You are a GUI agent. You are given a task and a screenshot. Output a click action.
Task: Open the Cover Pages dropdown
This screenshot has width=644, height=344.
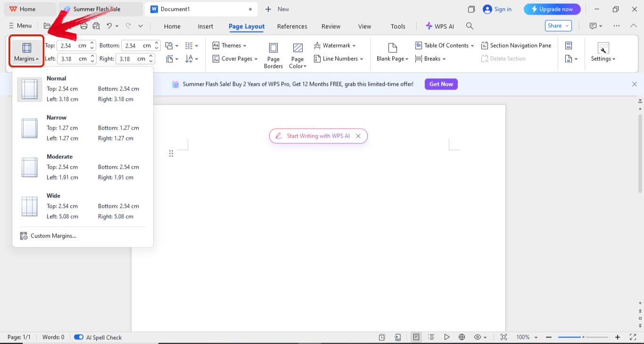pos(235,58)
